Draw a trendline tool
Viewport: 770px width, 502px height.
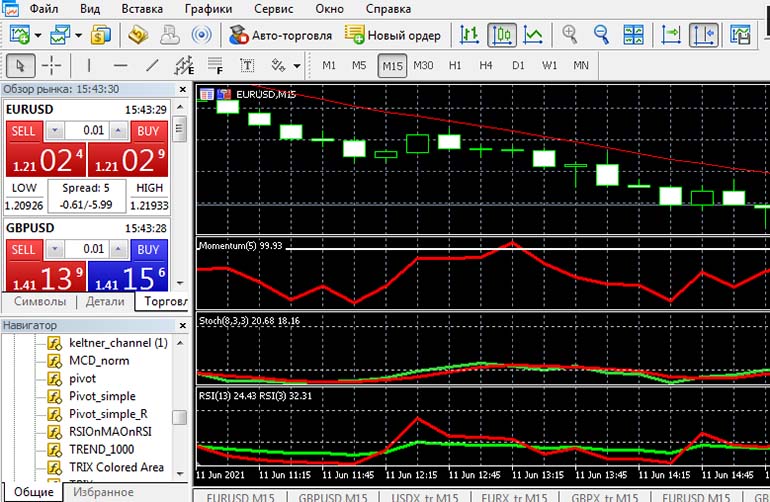[x=153, y=65]
